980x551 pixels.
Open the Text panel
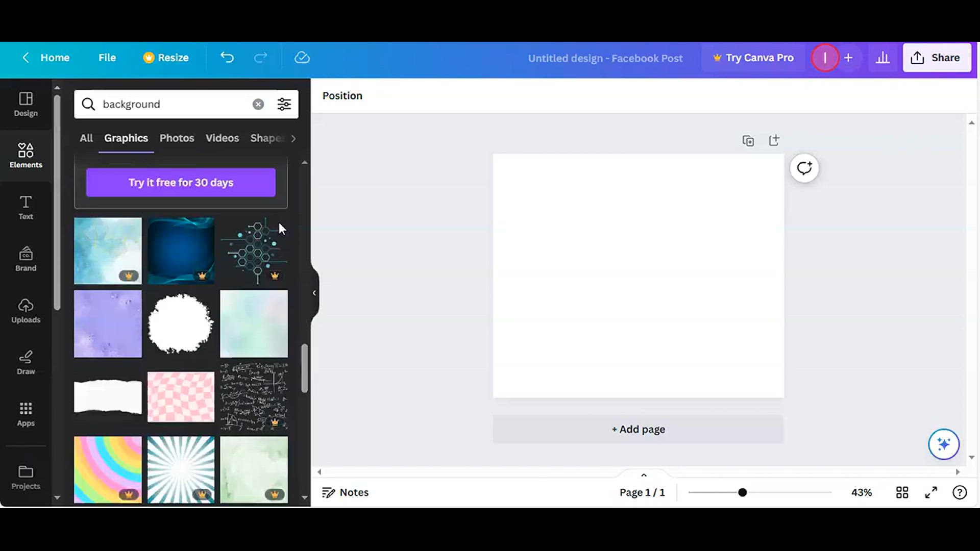point(26,208)
